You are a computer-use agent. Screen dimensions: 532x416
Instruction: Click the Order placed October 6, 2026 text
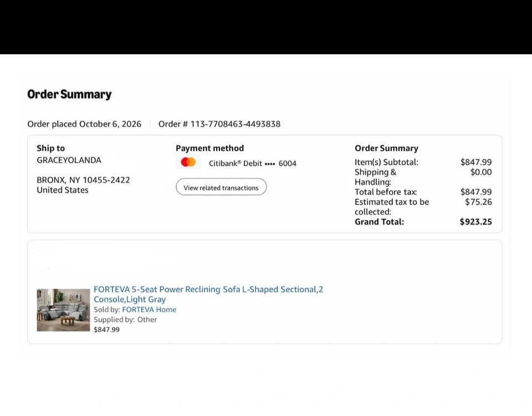click(x=84, y=124)
